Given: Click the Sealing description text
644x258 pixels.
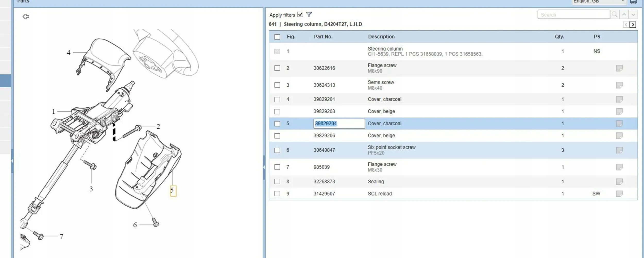Looking at the screenshot, I should [x=376, y=181].
